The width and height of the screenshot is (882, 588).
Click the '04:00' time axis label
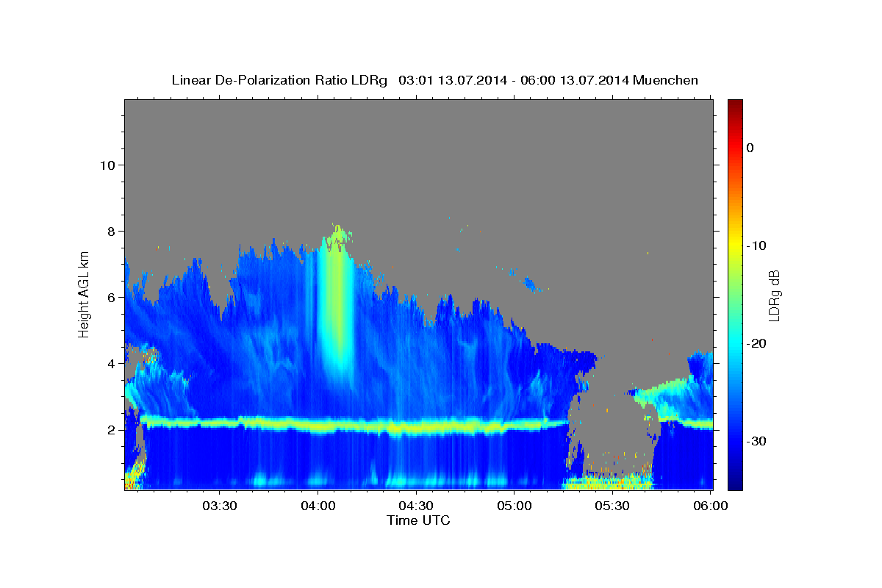[x=318, y=506]
